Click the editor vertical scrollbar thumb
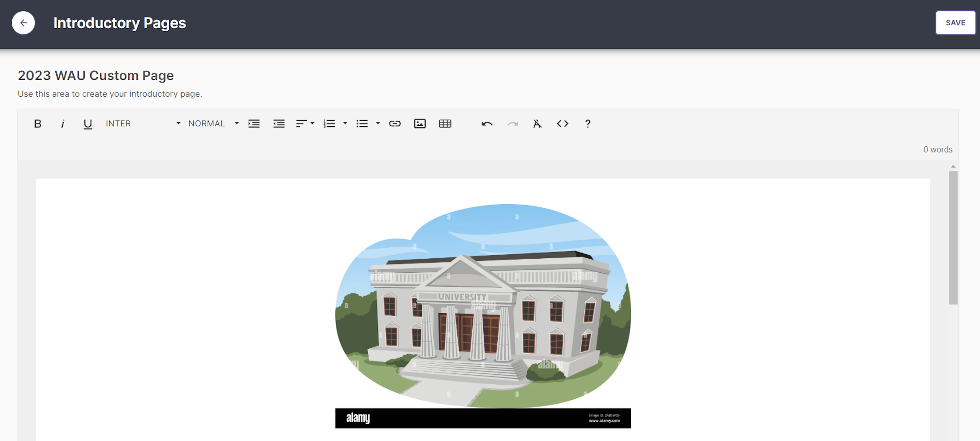980x441 pixels. point(953,238)
